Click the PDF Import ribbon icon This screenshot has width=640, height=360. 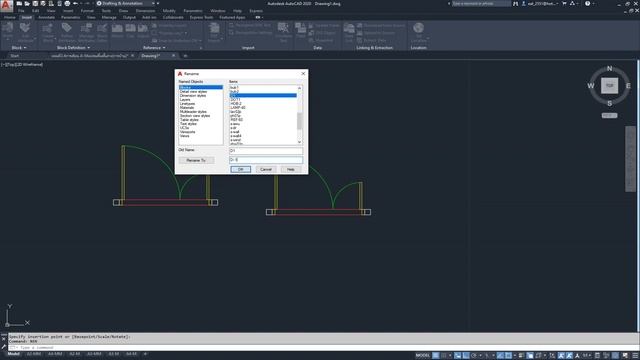[214, 28]
